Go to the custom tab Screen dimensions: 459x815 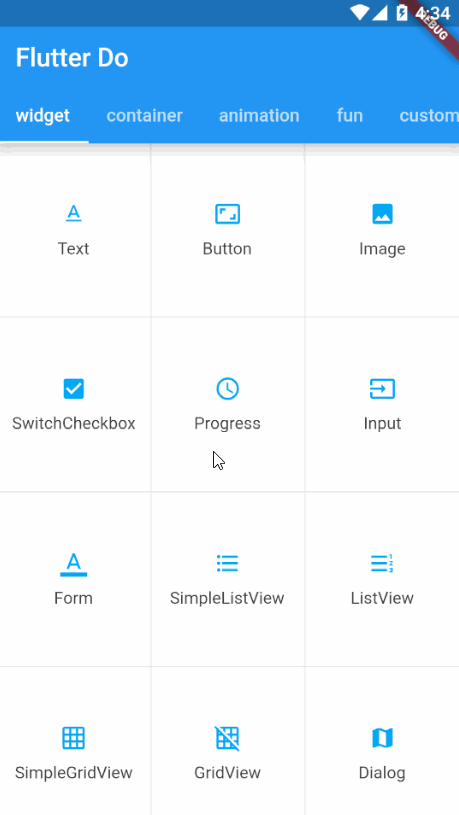429,115
